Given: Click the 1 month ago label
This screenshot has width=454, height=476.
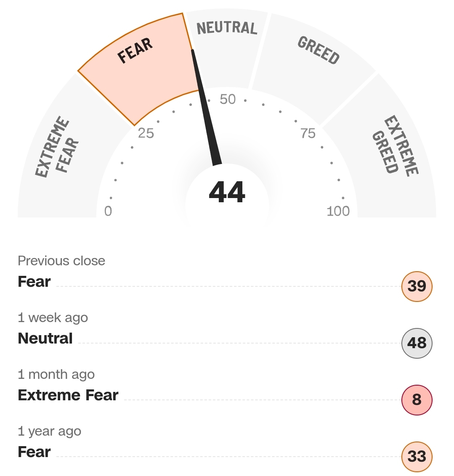Looking at the screenshot, I should [x=56, y=374].
